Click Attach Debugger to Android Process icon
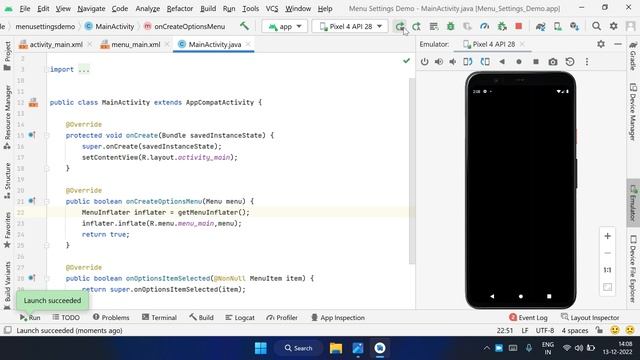Image resolution: width=640 pixels, height=360 pixels. [502, 27]
